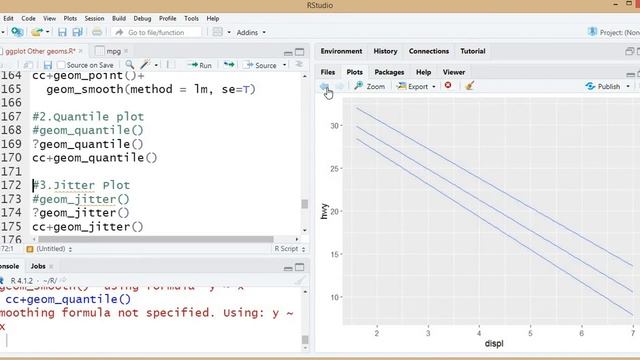Viewport: 640px width, 360px height.
Task: Click the editor vertical scrollbar thumb
Action: click(x=304, y=204)
